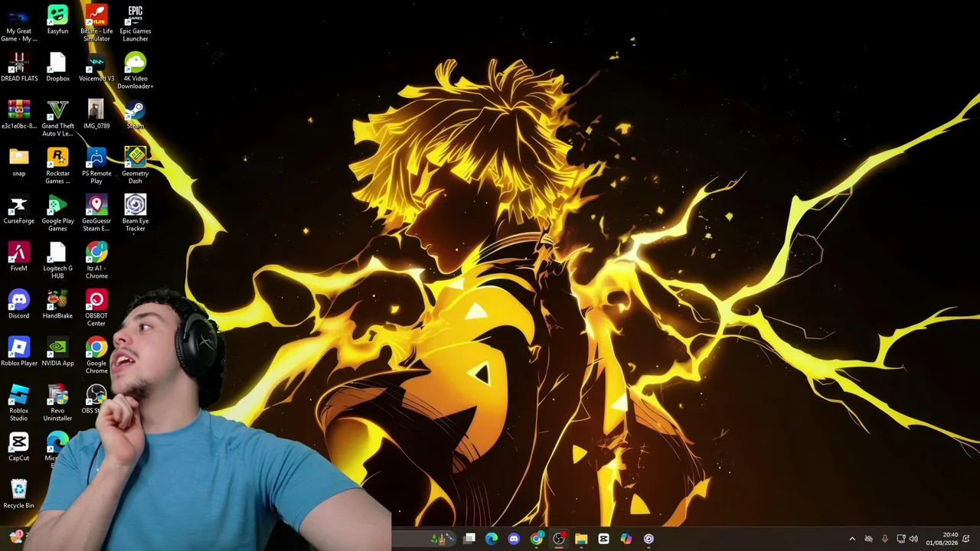
Task: Open Microsoft Edge from the taskbar
Action: point(492,539)
